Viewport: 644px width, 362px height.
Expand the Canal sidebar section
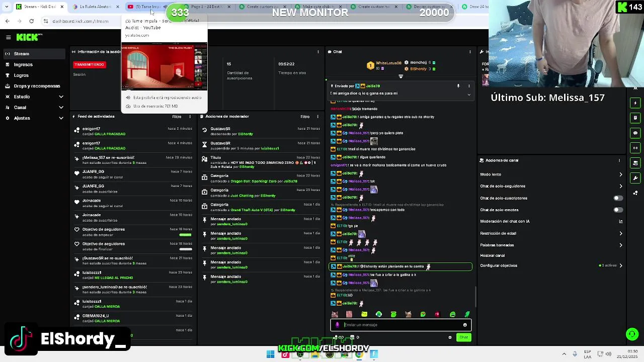click(33, 107)
